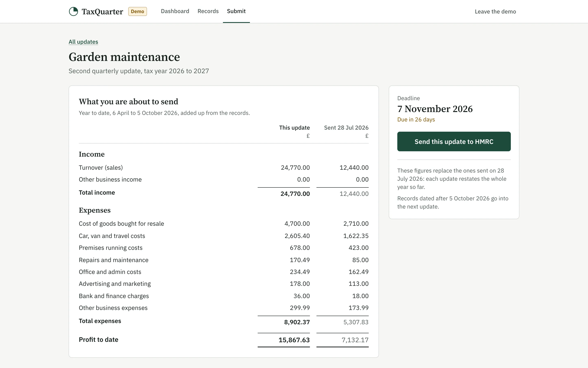Open the Dashboard tab
The image size is (588, 368).
coord(175,11)
